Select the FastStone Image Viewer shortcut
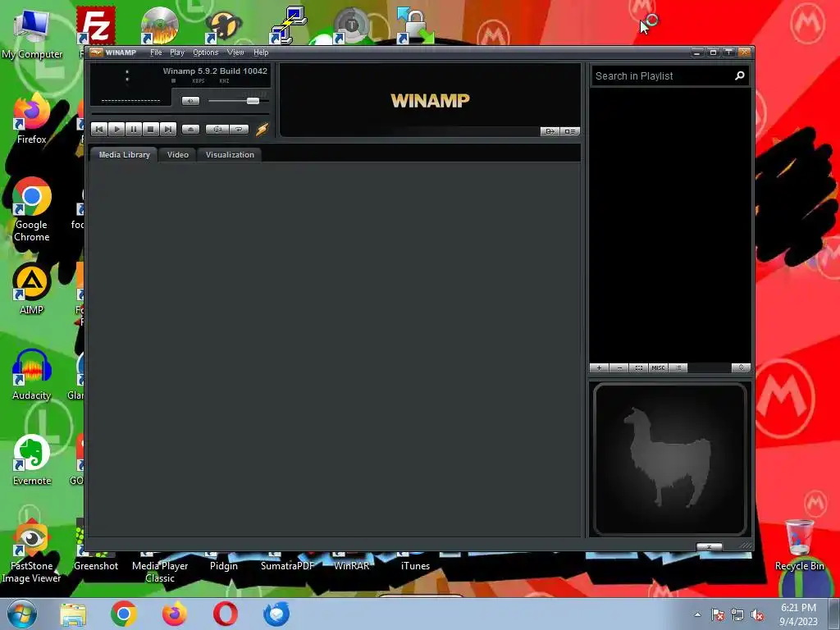Viewport: 840px width, 630px height. tap(32, 551)
